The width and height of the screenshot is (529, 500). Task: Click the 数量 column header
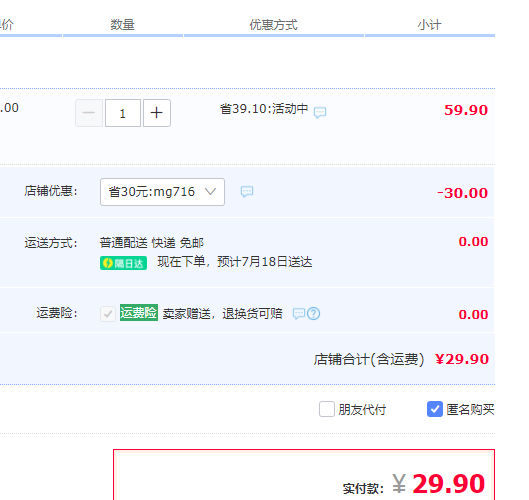[122, 25]
